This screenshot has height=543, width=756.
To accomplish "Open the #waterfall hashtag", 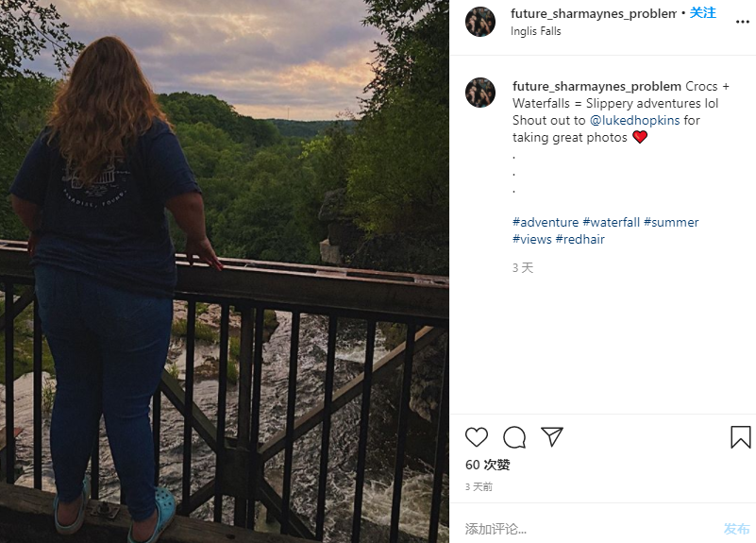I will (x=611, y=223).
